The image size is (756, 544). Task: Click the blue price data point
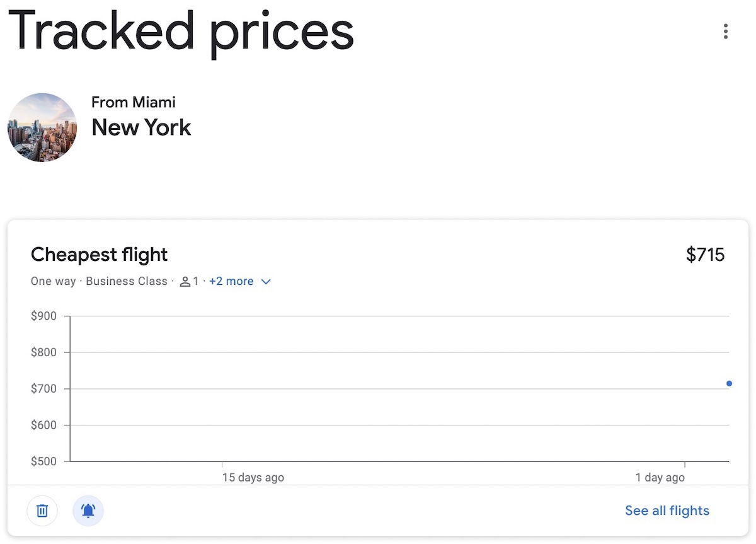point(729,383)
